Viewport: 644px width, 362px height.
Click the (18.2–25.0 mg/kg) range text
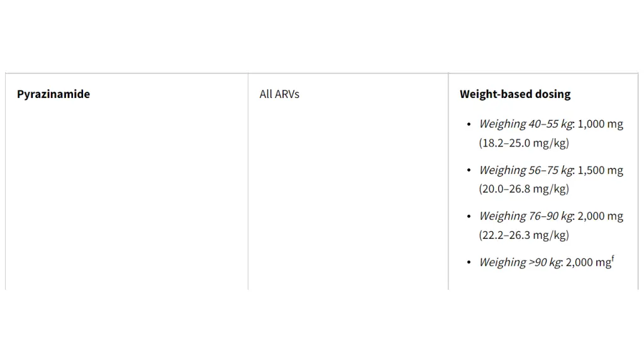click(x=524, y=143)
